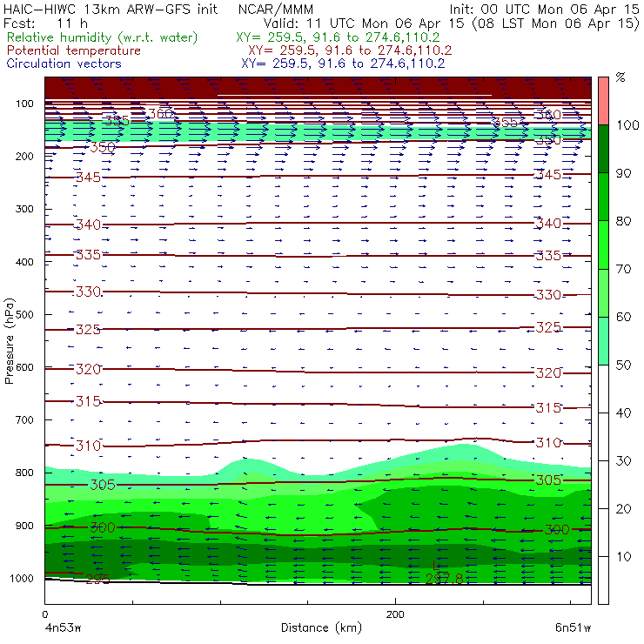Click the red XY coordinates line
Screen dimensions: 644x644
click(x=350, y=50)
